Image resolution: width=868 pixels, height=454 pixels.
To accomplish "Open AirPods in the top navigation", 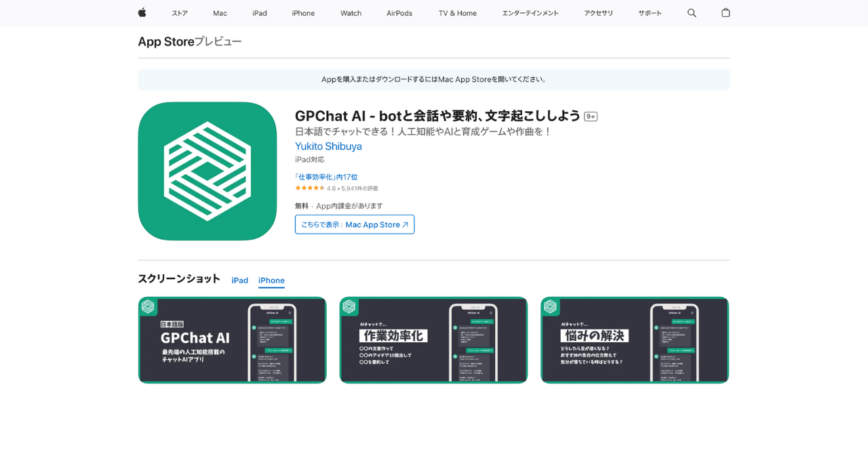I will pyautogui.click(x=399, y=13).
